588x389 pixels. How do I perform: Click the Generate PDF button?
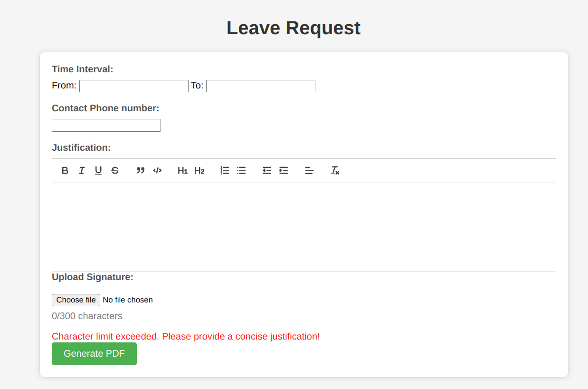[x=94, y=354]
